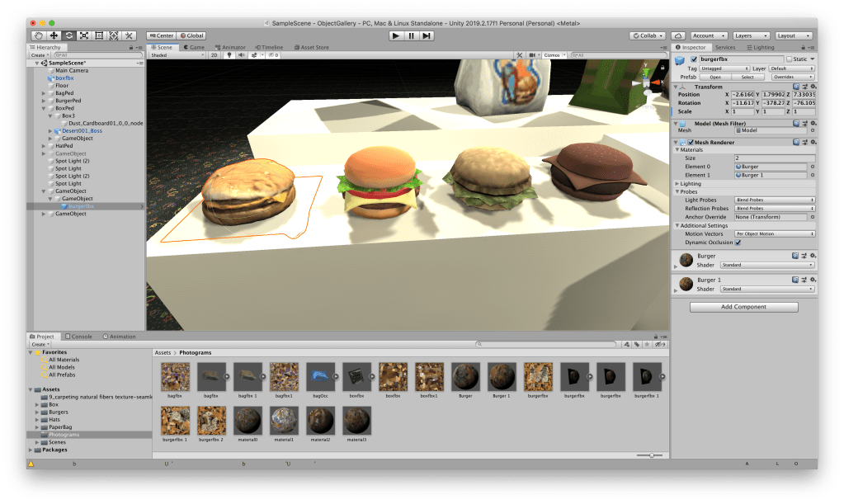
Task: Click the prefab Open button
Action: pos(715,77)
